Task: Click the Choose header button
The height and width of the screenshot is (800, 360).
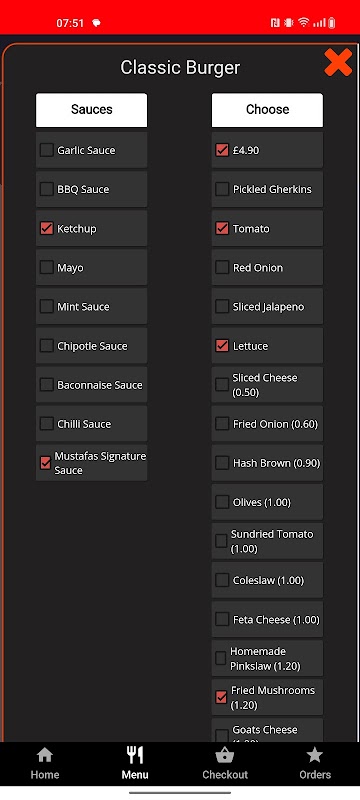Action: point(267,110)
